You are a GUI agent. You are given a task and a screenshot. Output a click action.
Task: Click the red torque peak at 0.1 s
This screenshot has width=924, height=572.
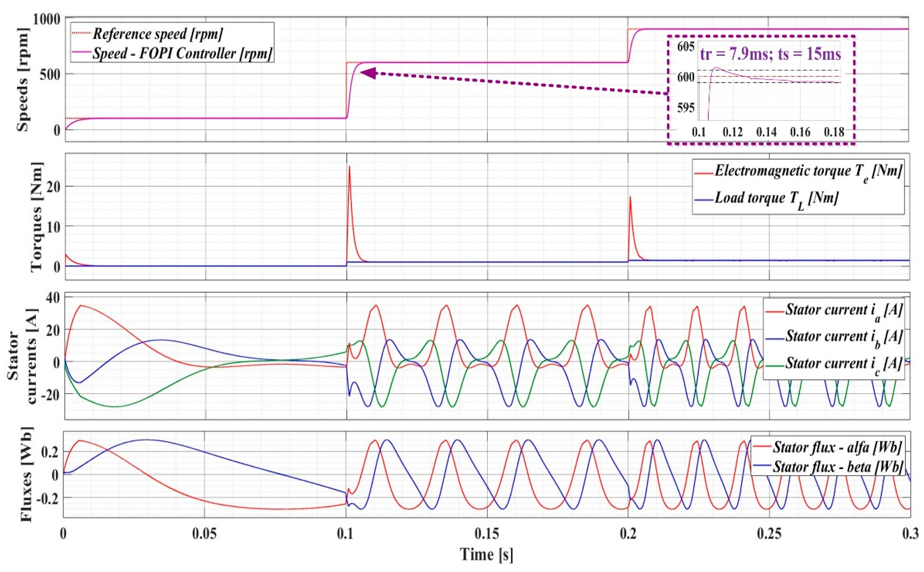coord(349,167)
